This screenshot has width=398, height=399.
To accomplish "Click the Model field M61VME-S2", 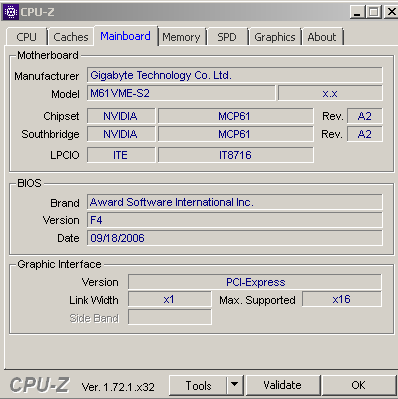I will click(x=181, y=93).
